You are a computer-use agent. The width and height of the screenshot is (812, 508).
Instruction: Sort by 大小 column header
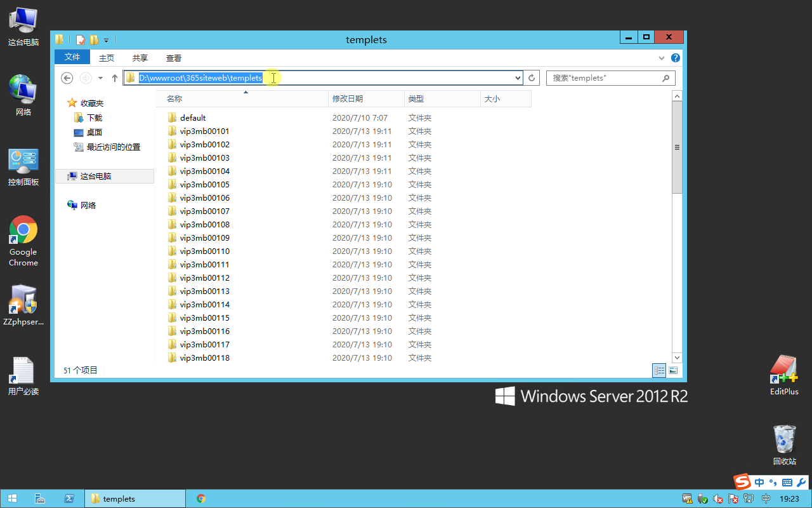pos(506,98)
